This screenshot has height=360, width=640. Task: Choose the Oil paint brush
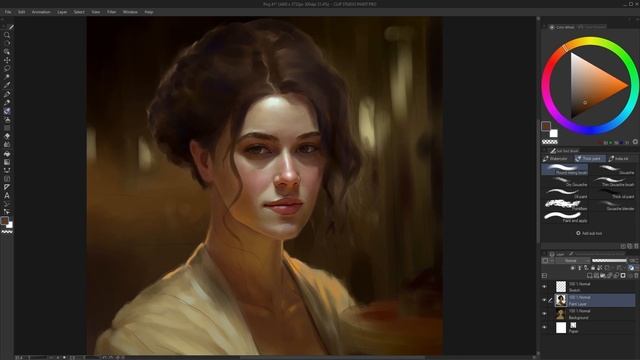[565, 193]
